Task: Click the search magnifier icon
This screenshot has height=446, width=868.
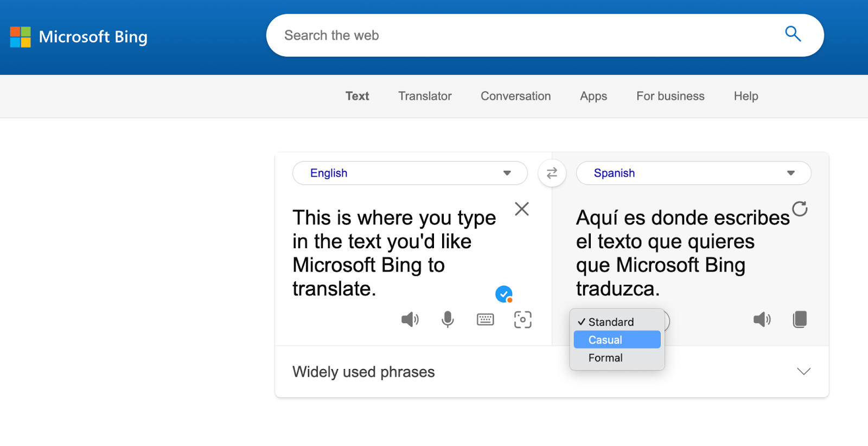Action: coord(793,34)
